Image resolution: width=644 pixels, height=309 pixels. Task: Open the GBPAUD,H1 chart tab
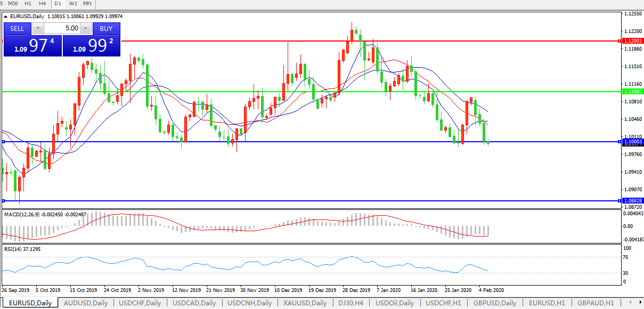(594, 303)
